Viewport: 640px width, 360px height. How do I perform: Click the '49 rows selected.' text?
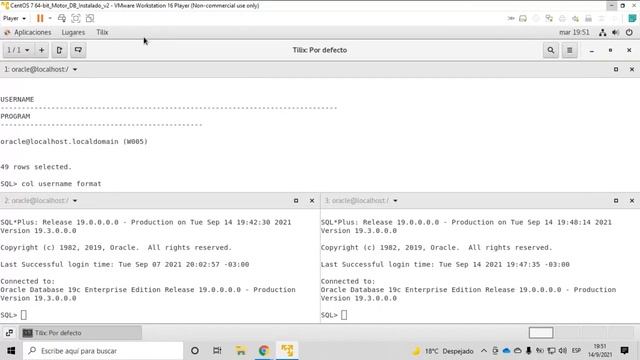point(36,167)
